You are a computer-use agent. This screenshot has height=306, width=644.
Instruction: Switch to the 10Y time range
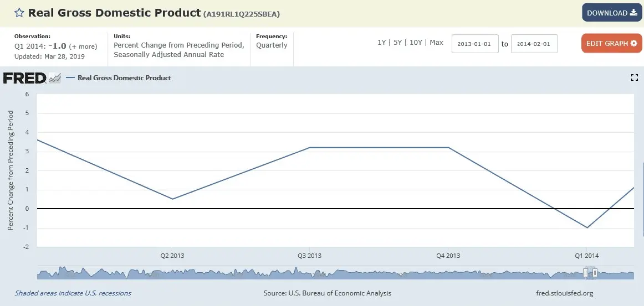click(x=415, y=43)
